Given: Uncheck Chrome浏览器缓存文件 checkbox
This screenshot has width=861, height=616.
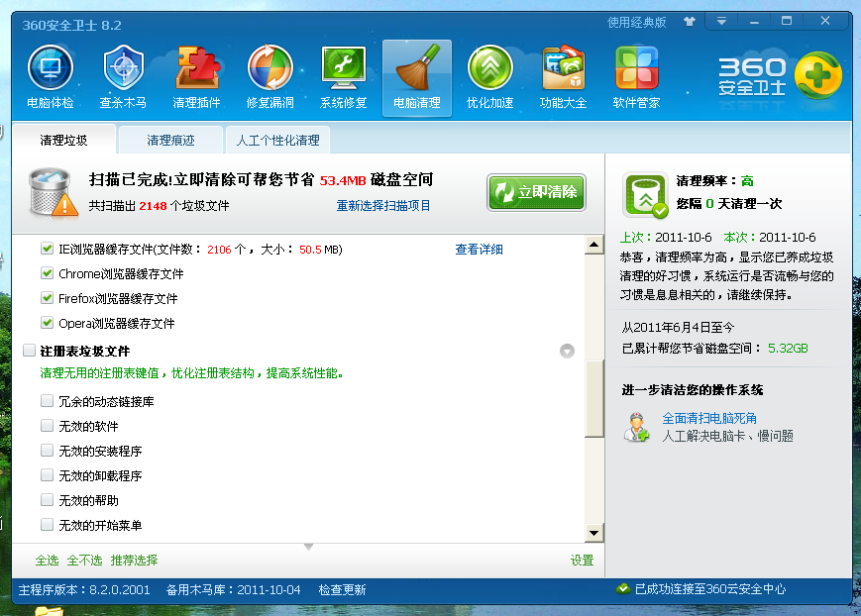Looking at the screenshot, I should (x=47, y=273).
